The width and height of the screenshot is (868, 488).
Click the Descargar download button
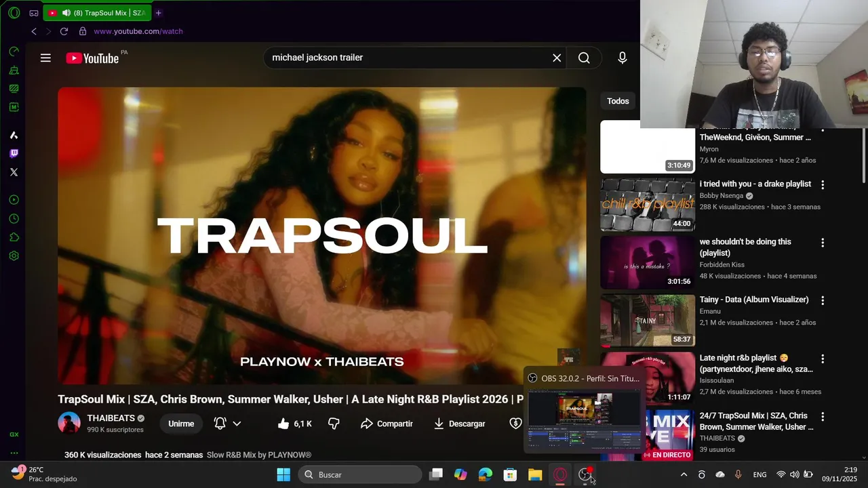point(460,424)
